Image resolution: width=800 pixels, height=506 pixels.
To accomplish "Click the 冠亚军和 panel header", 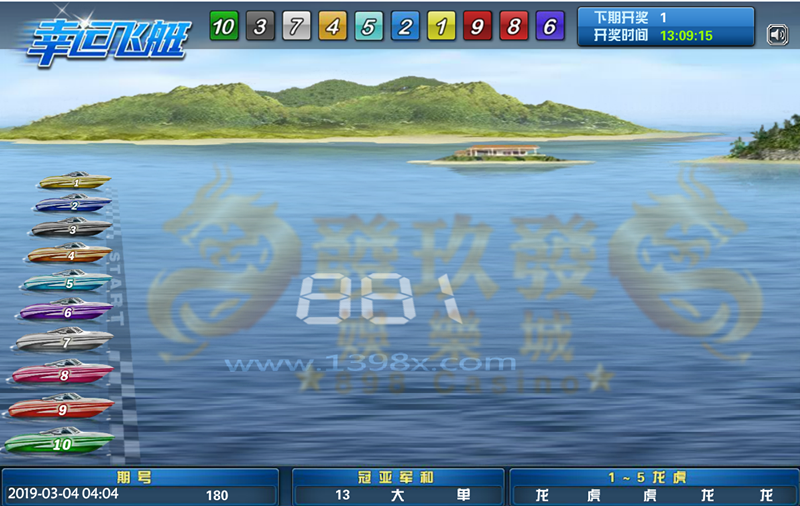I will (x=395, y=477).
